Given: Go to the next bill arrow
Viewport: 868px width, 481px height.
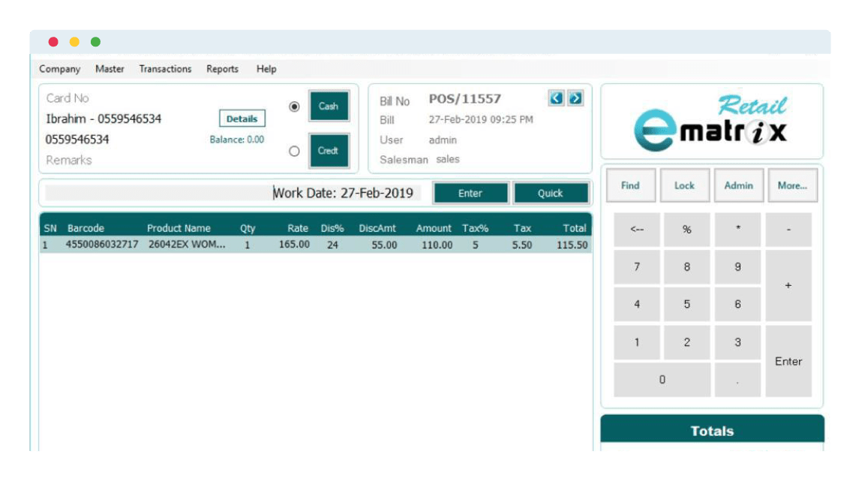Looking at the screenshot, I should pyautogui.click(x=575, y=98).
